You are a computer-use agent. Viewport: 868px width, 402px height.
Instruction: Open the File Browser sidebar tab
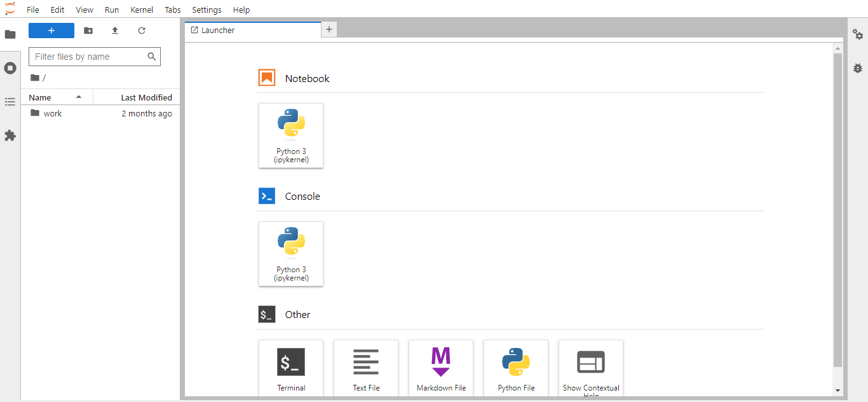[x=10, y=34]
